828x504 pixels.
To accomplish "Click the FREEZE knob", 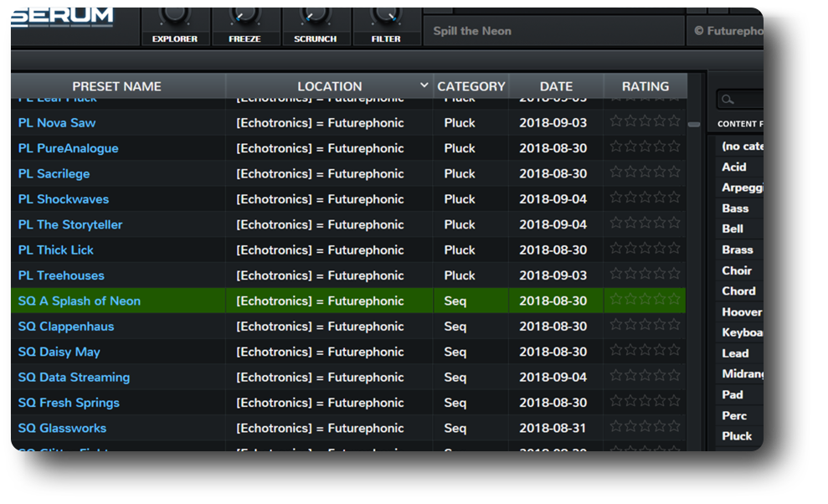I will coord(244,15).
